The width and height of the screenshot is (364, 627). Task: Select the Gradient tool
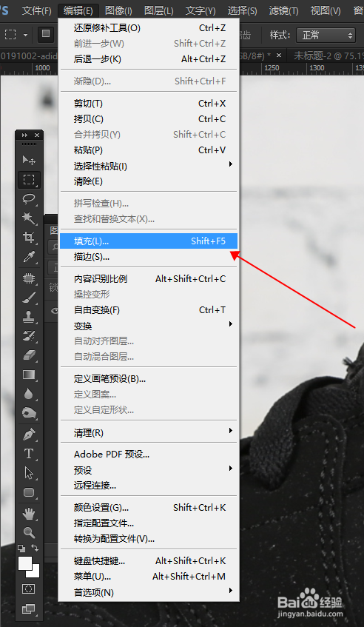pyautogui.click(x=29, y=375)
